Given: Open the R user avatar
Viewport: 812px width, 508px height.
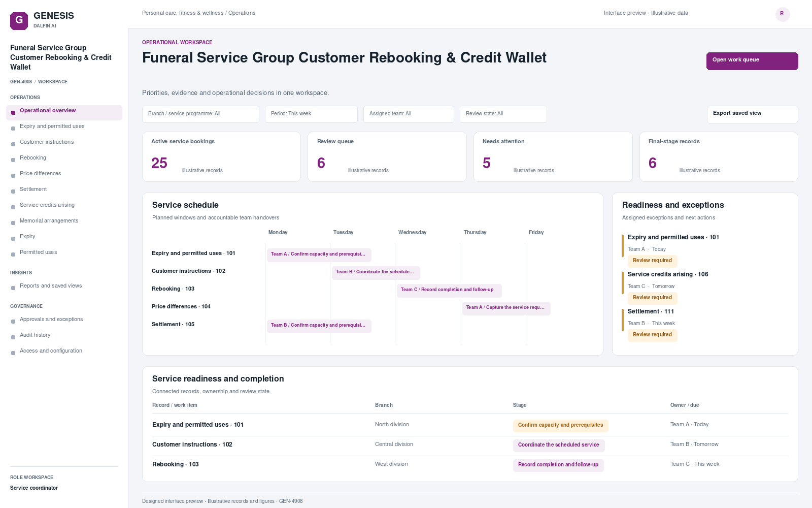Looking at the screenshot, I should pos(782,14).
